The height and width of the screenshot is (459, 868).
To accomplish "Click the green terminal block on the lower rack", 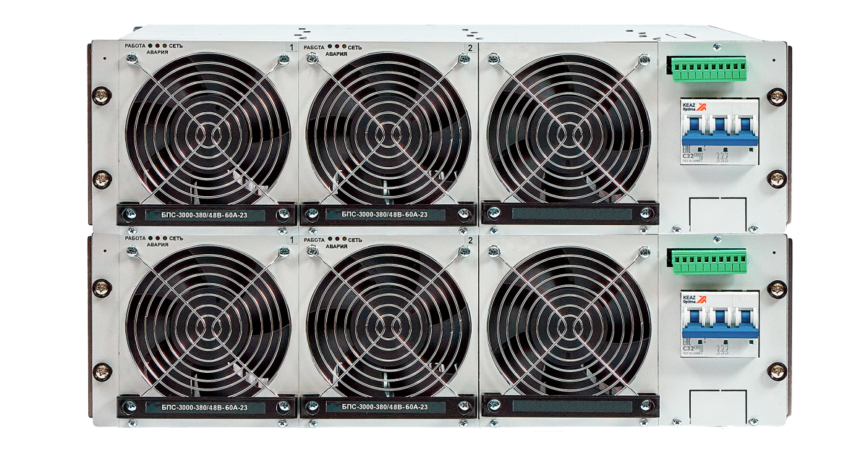I will [x=710, y=261].
